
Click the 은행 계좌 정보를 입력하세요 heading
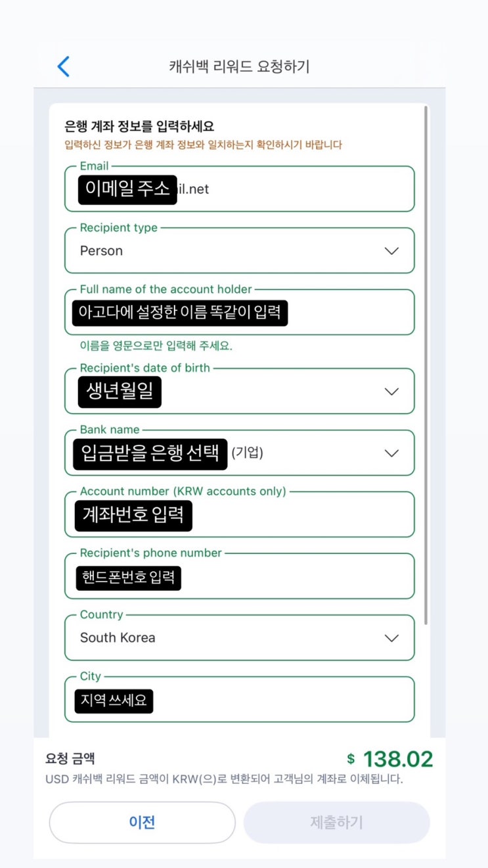pos(139,126)
